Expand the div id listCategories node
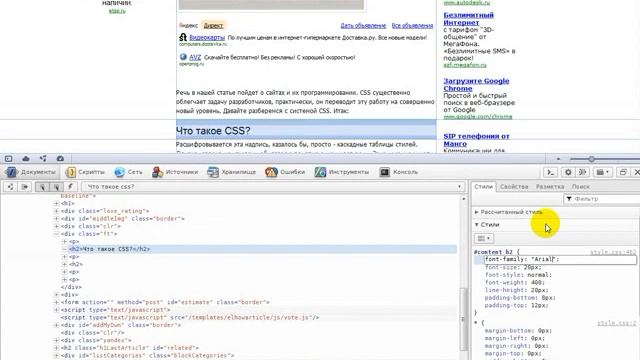Screen dimensions: 640x360 tap(56, 356)
